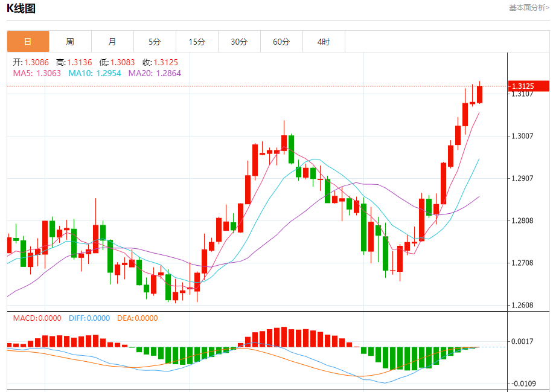Click the 低: 1.3083 low value
Viewport: 553px width, 392px height.
pyautogui.click(x=117, y=62)
